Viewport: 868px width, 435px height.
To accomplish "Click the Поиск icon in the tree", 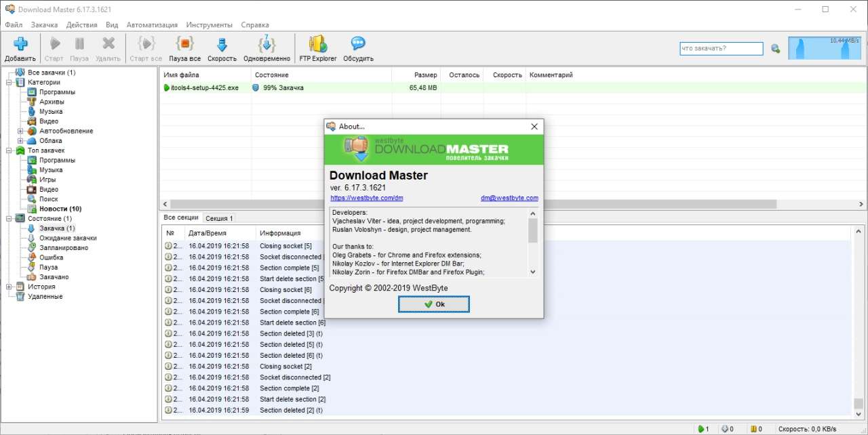I will pos(31,199).
